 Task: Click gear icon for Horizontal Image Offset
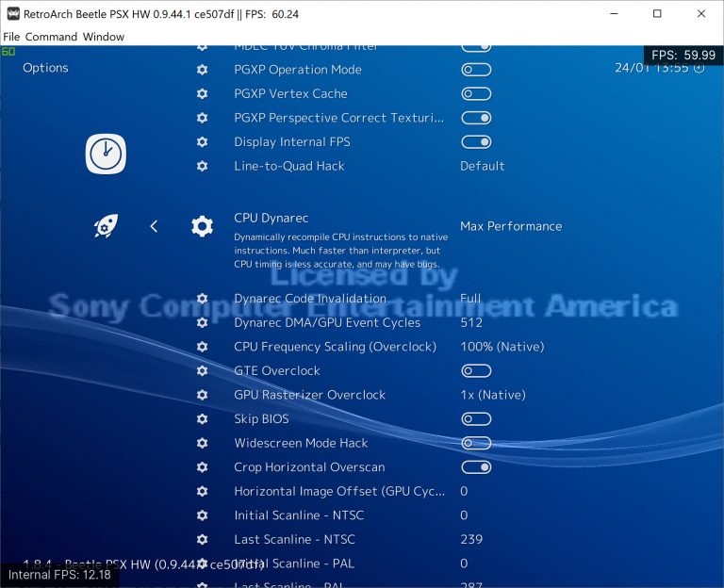(x=203, y=491)
